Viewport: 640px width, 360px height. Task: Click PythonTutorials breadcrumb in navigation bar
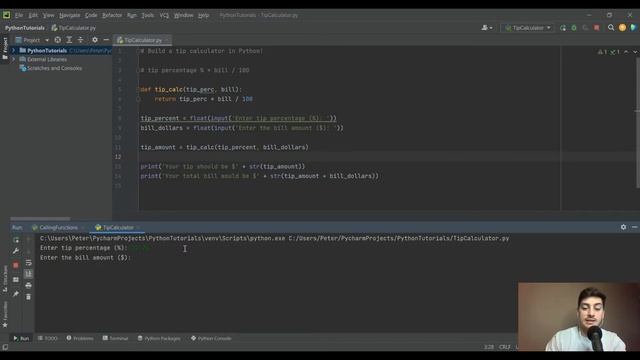pos(24,28)
